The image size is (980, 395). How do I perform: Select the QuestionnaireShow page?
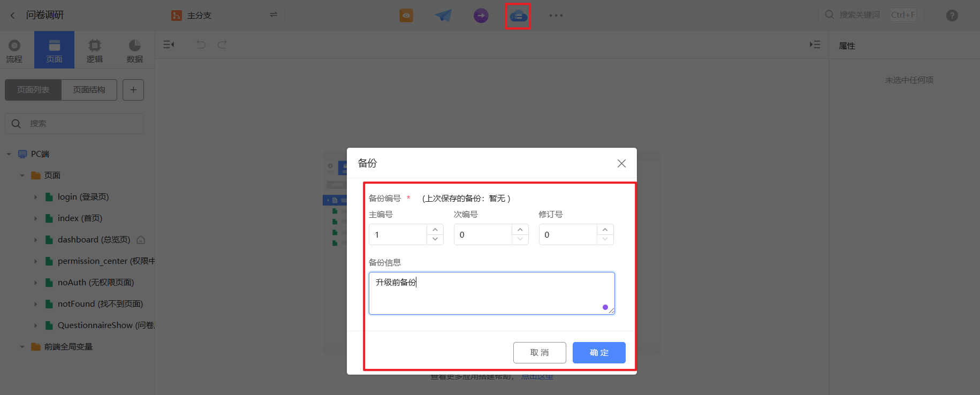(x=106, y=325)
